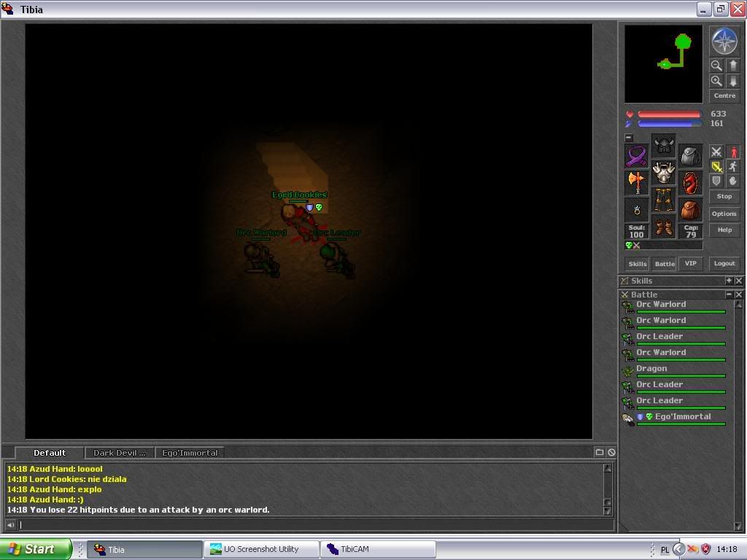Click the horned helmet in the head slot
Screen dimensions: 747x560
click(664, 146)
